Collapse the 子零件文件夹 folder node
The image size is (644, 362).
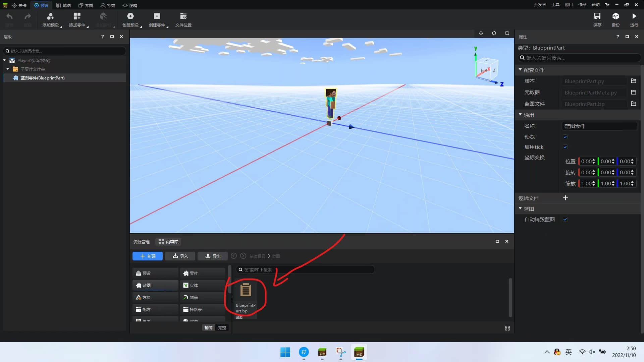tap(8, 69)
